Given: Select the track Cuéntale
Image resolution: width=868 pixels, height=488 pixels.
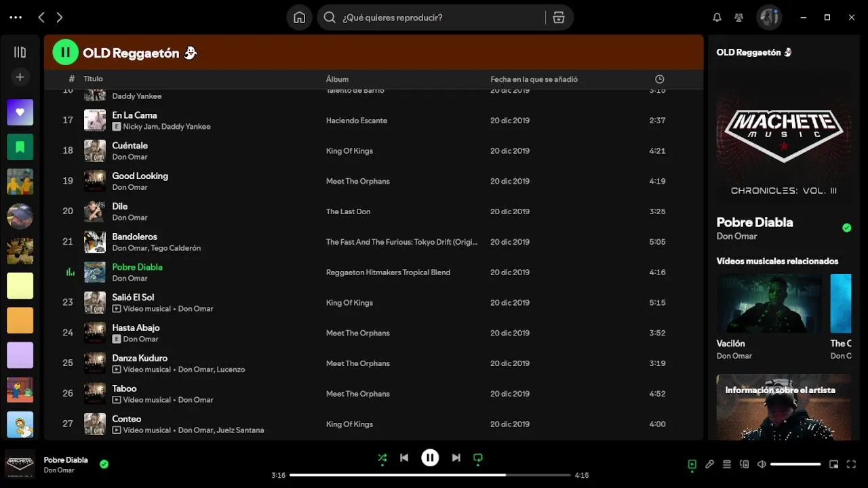Looking at the screenshot, I should click(x=130, y=146).
